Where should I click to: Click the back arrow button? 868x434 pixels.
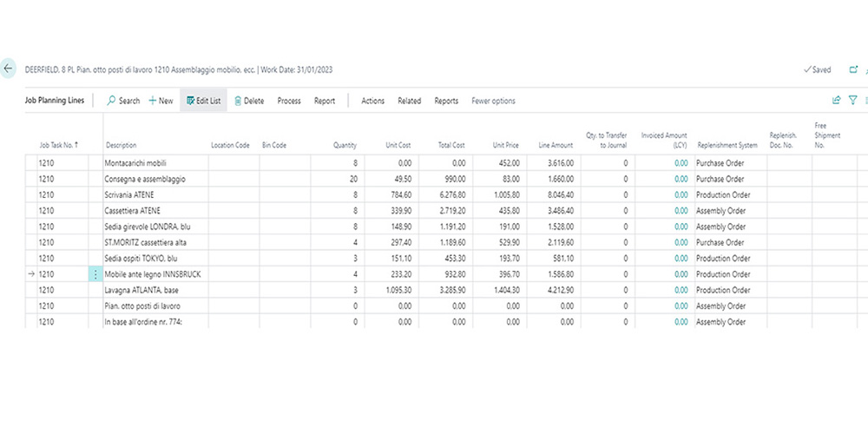[x=10, y=69]
